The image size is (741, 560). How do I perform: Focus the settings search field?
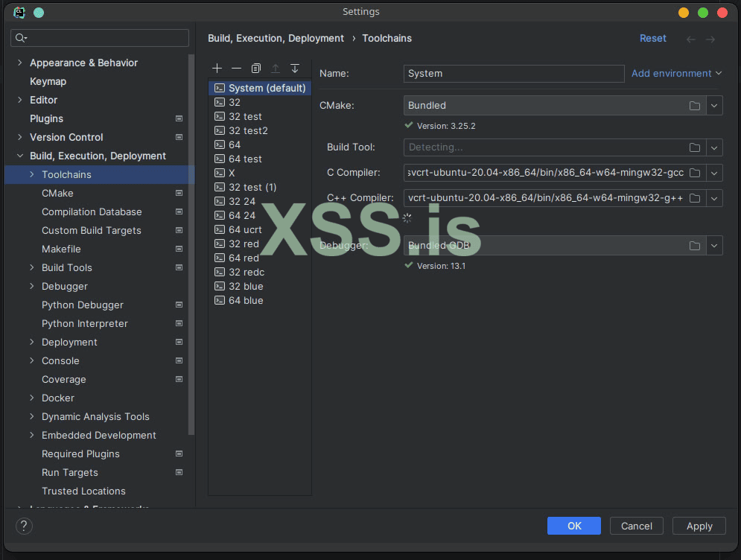click(x=100, y=38)
